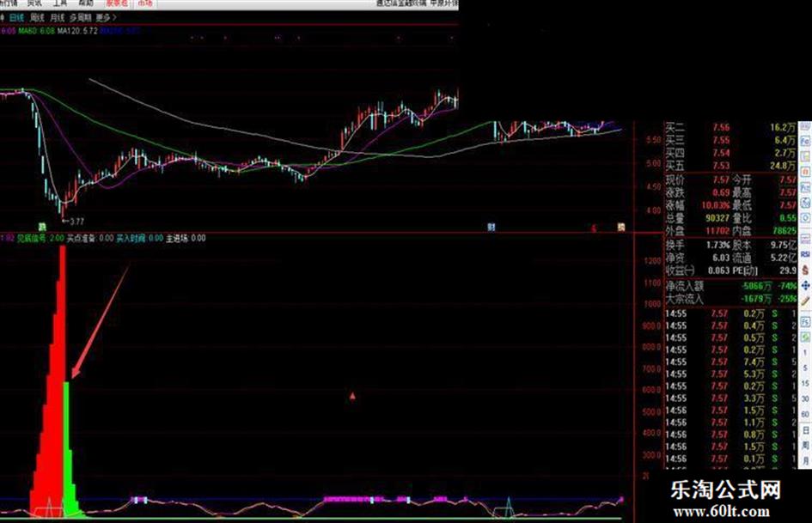Open the red 市场 menu item
This screenshot has width=812, height=523.
coord(145,3)
